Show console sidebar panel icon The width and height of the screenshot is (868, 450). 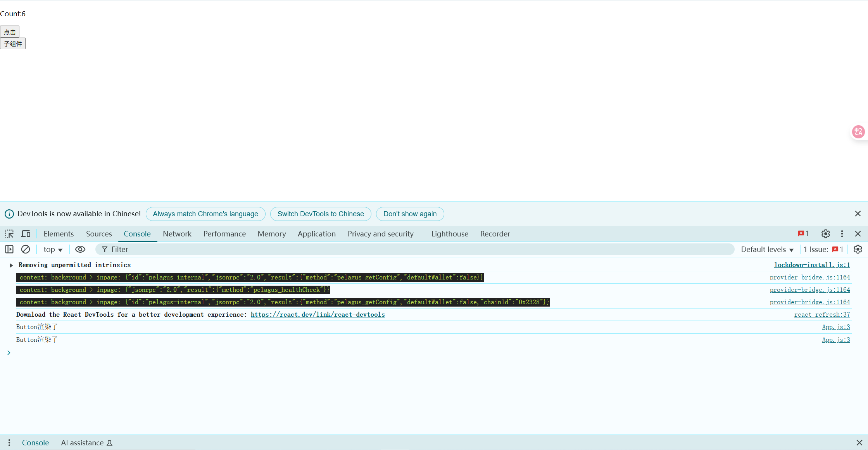pyautogui.click(x=9, y=249)
